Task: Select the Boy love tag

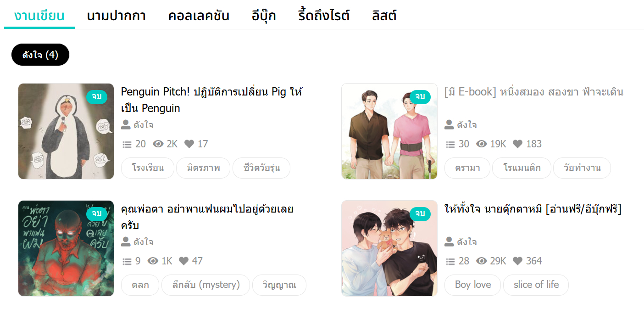Action: click(x=472, y=285)
